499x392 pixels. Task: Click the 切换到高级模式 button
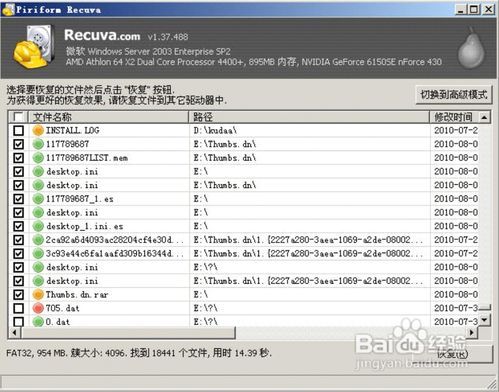point(454,95)
